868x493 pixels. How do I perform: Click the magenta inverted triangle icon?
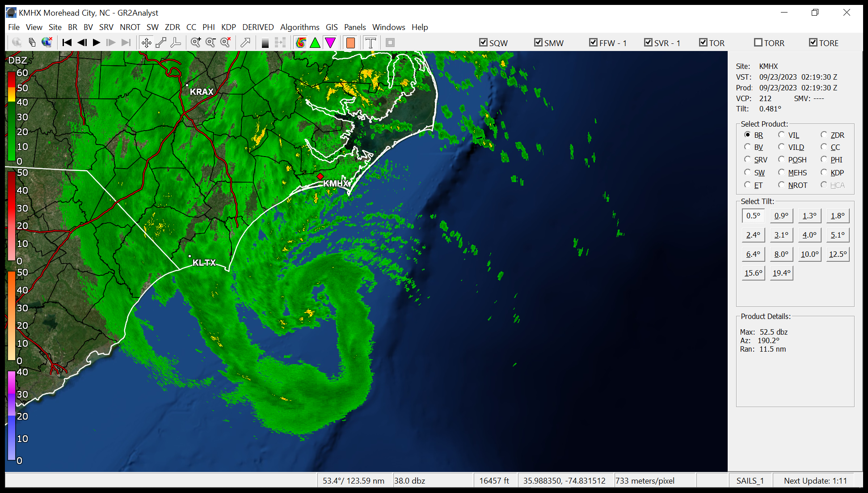click(x=330, y=42)
